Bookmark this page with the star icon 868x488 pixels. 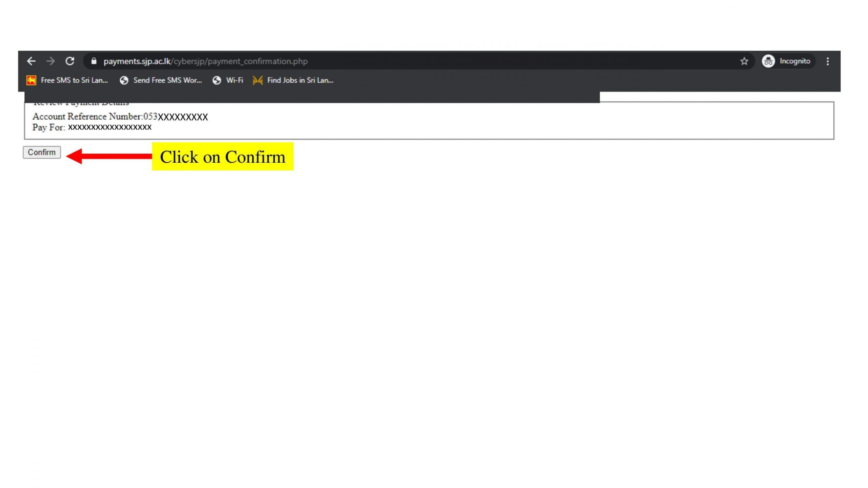tap(744, 61)
